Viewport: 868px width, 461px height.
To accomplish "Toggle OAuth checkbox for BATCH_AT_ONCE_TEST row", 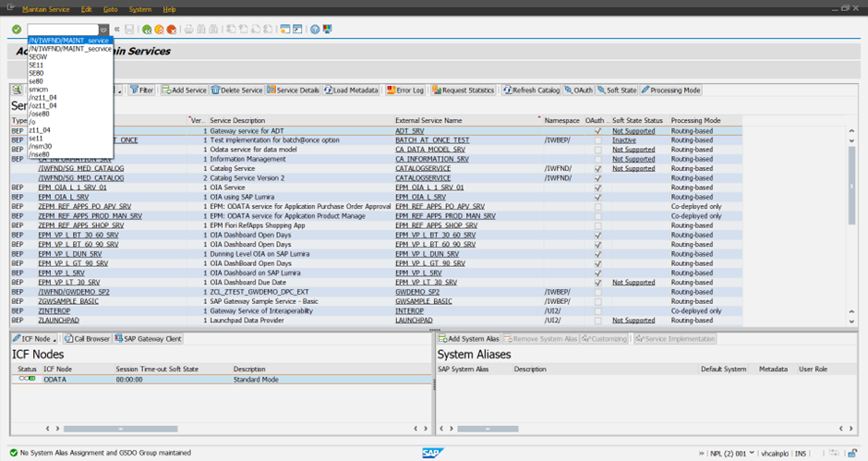I will pyautogui.click(x=597, y=140).
